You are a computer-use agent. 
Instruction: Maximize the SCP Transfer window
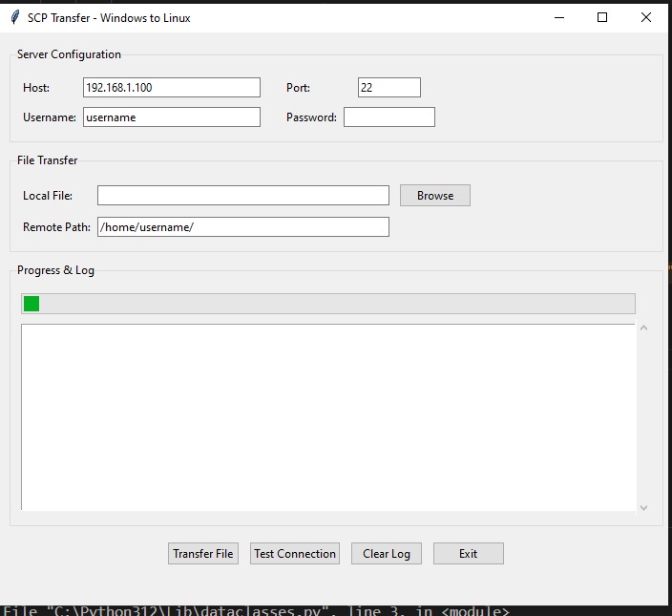pyautogui.click(x=602, y=17)
